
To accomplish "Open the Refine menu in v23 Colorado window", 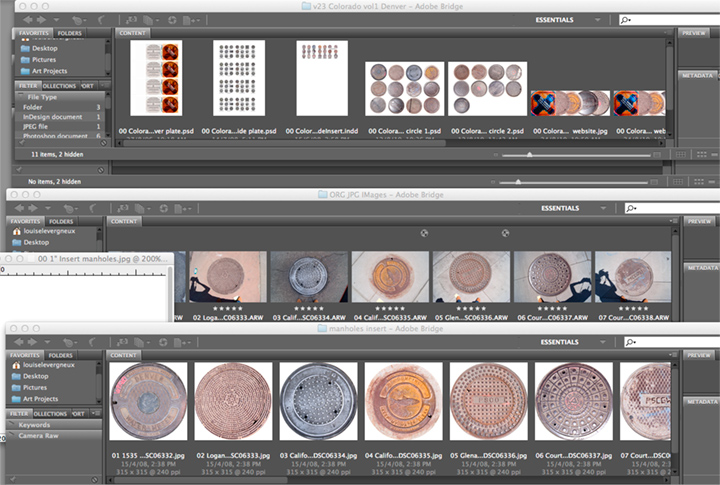I will coord(150,20).
